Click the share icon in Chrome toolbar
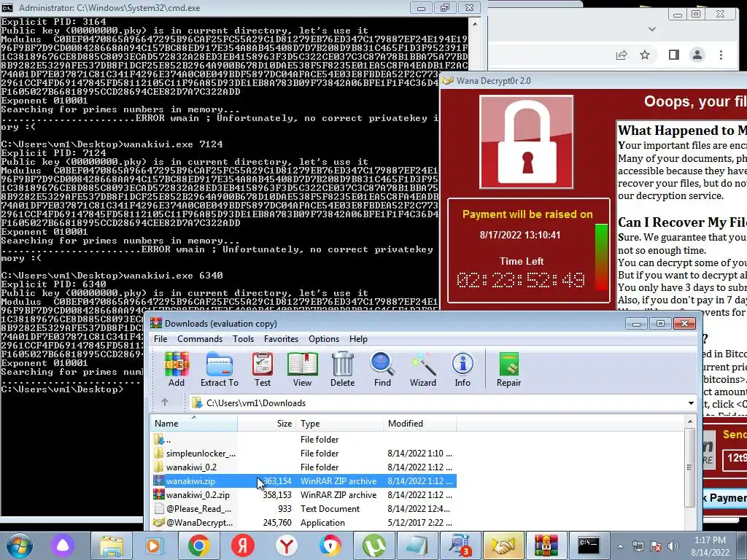This screenshot has width=747, height=560. 622,55
